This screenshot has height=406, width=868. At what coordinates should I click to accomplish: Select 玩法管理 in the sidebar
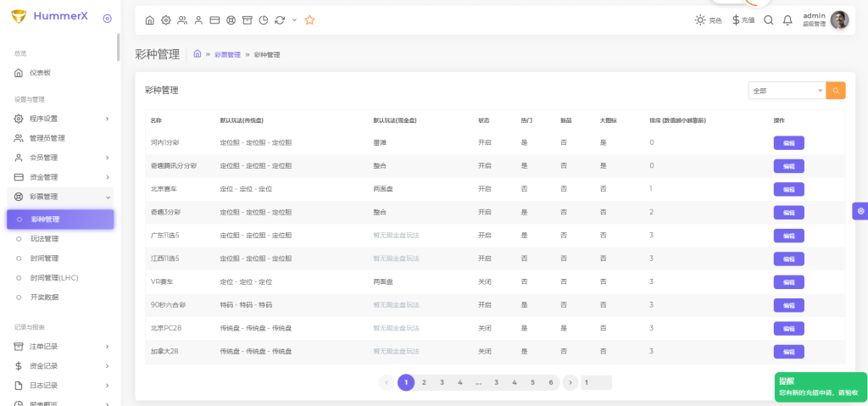click(x=45, y=239)
